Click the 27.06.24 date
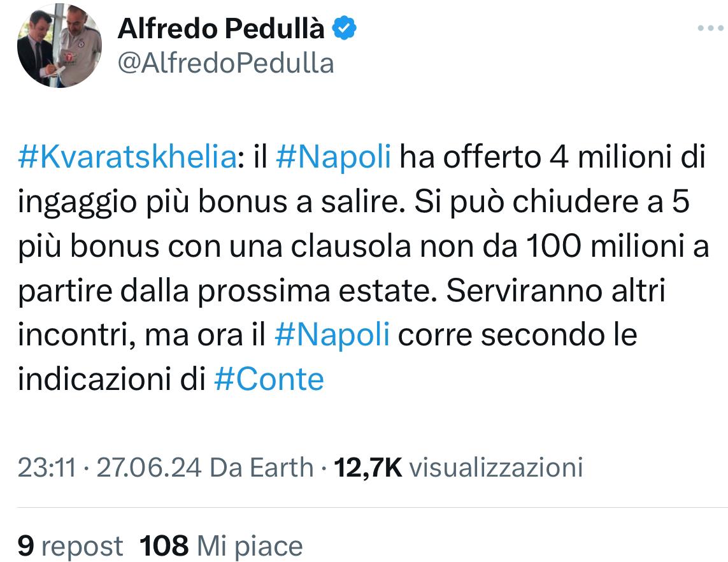Image resolution: width=728 pixels, height=562 pixels. tap(149, 468)
